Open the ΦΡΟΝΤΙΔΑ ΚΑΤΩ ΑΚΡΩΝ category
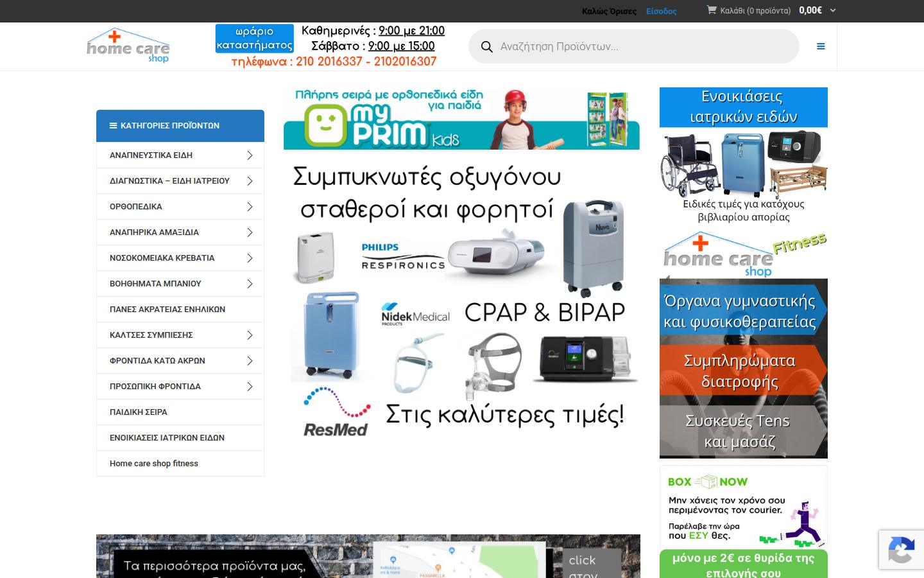924x578 pixels. 157,361
